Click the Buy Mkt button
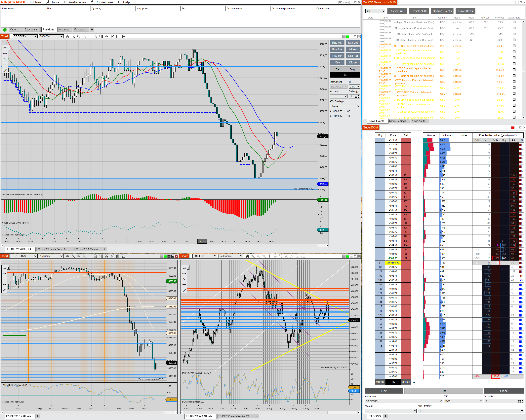526x420 pixels. point(337,43)
